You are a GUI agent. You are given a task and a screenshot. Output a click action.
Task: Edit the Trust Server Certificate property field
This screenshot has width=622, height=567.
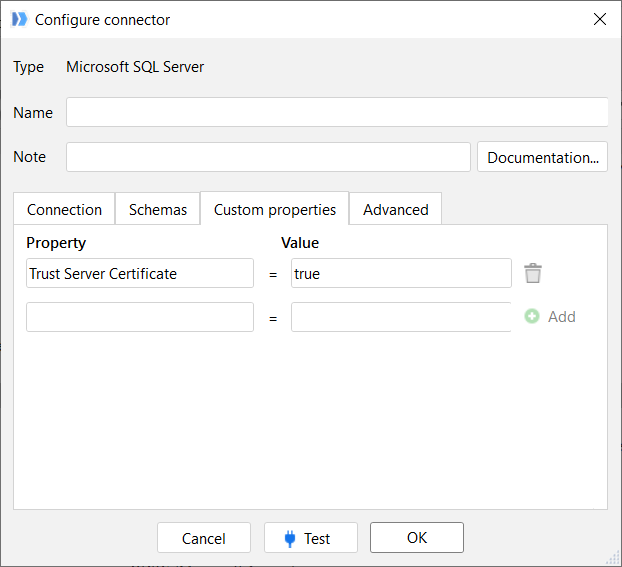(x=140, y=273)
